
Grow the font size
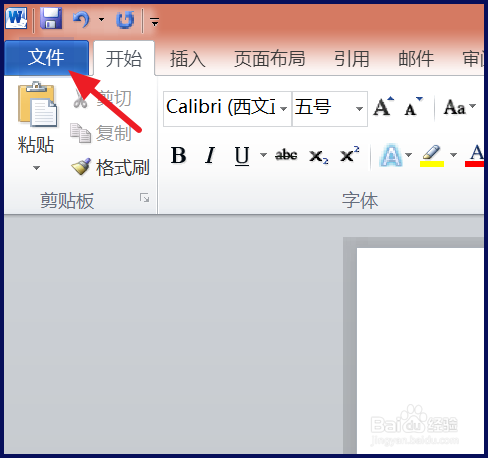coord(383,107)
